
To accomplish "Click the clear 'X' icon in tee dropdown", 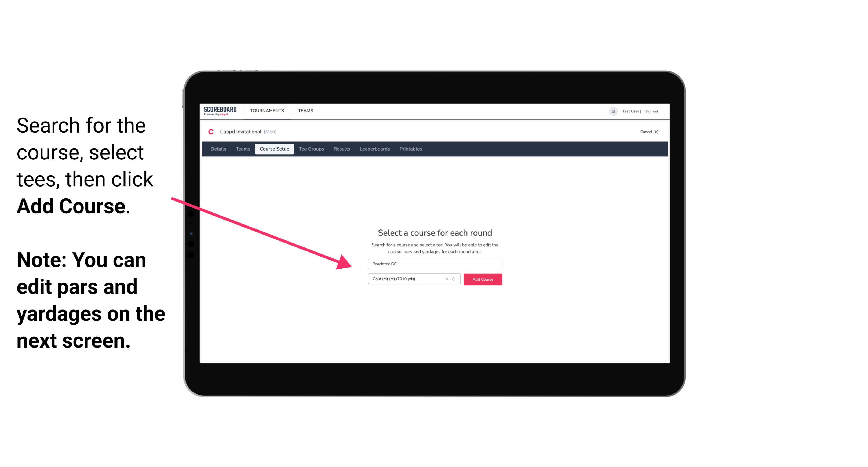I will [446, 279].
